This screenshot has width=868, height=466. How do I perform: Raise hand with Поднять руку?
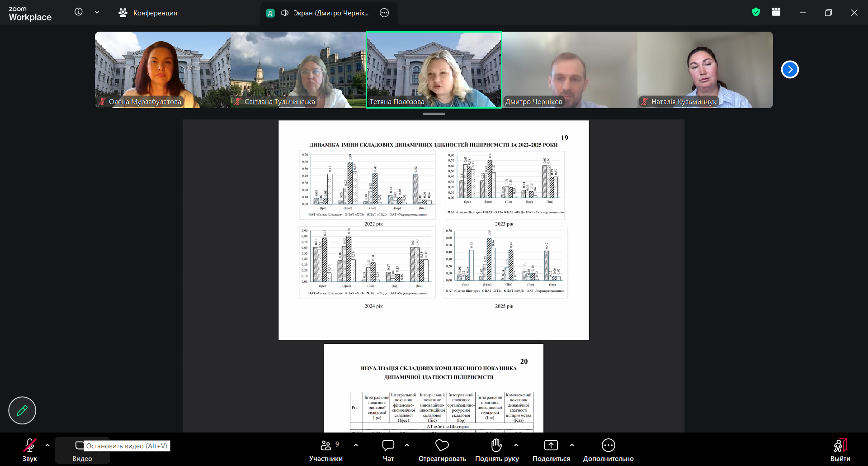pos(497,451)
